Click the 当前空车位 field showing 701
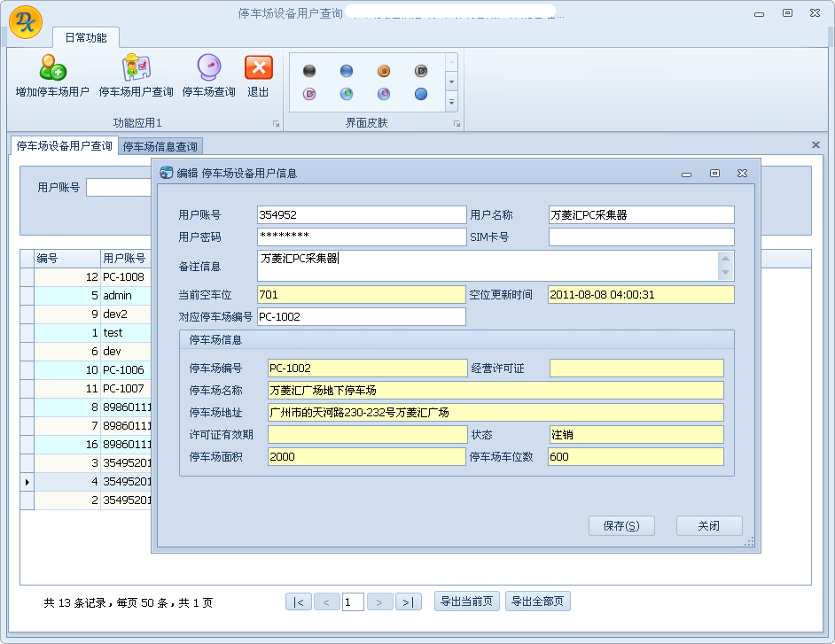This screenshot has height=644, width=835. tap(362, 295)
